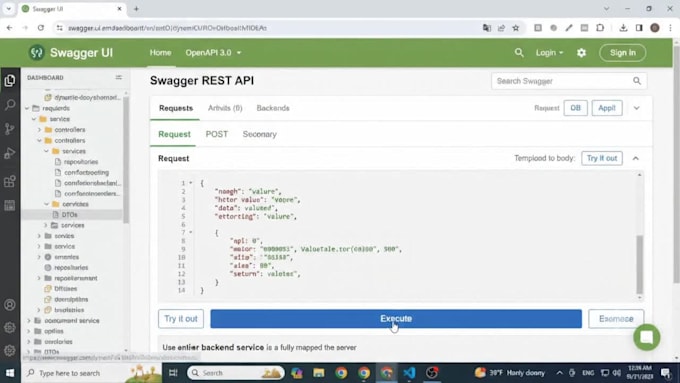Image resolution: width=680 pixels, height=383 pixels.
Task: Click Try it out near Templood to body
Action: [x=602, y=158]
